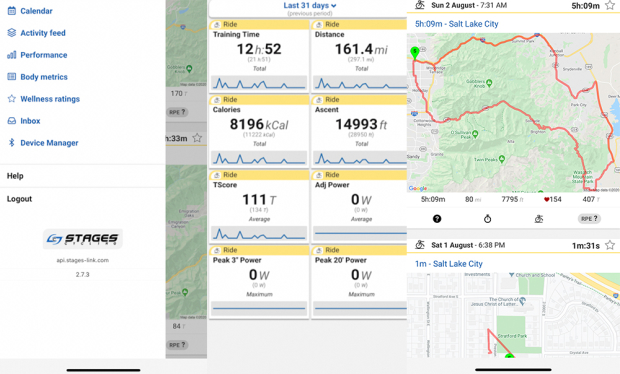
Task: Toggle the star next to the 33m activity
Action: point(197,138)
